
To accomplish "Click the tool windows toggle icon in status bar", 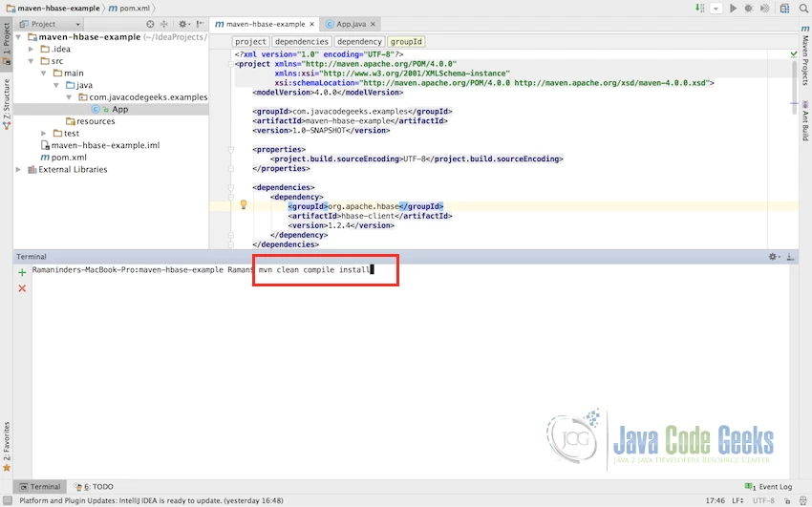I will click(8, 500).
